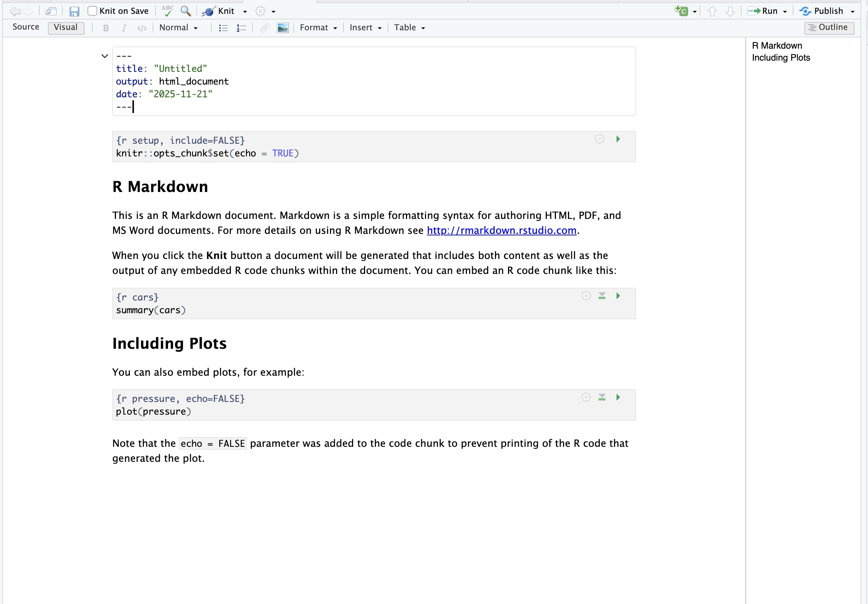The image size is (868, 604).
Task: Open find and replace magnifier
Action: 185,11
